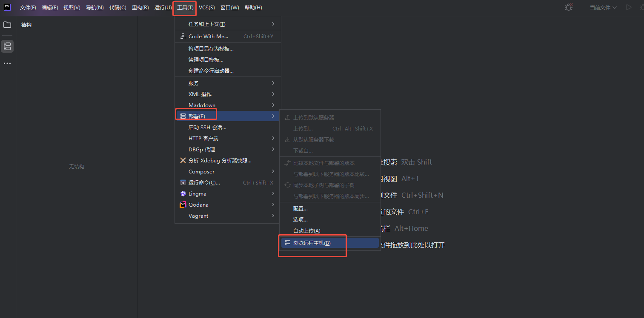Click the debug bug icon in toolbar
The width and height of the screenshot is (644, 318).
pos(569,7)
